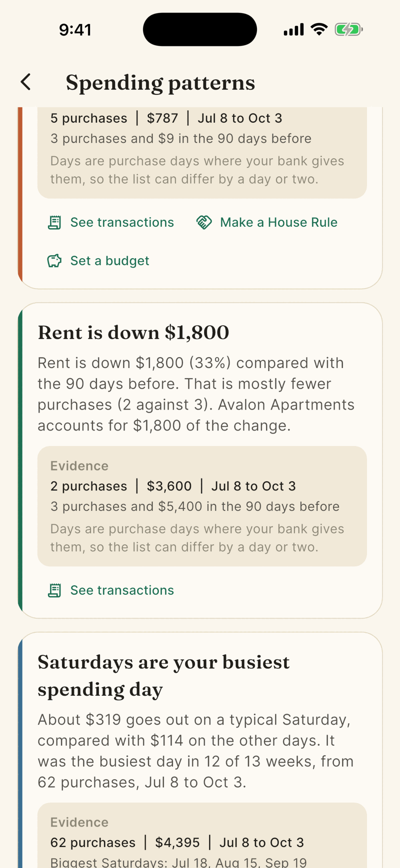The image size is (400, 868).
Task: Tap the receipt icon in the first card
Action: 54,222
